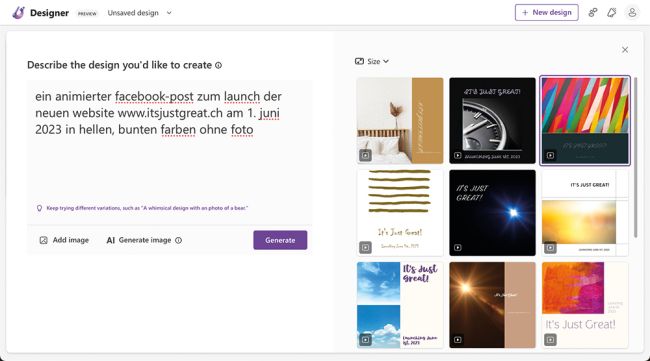
Task: Click the purple Generate button
Action: tap(280, 240)
